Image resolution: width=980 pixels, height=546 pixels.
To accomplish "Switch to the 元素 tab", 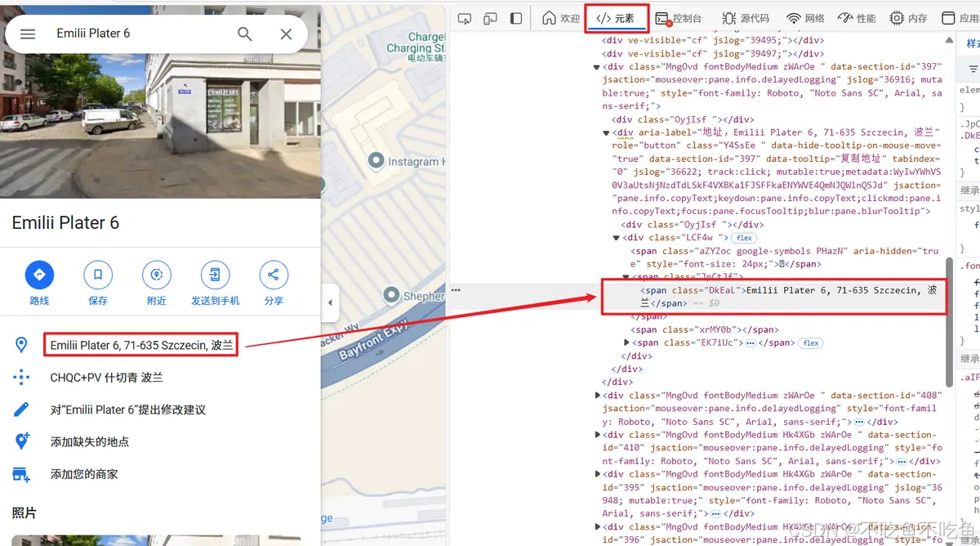I will pos(616,18).
